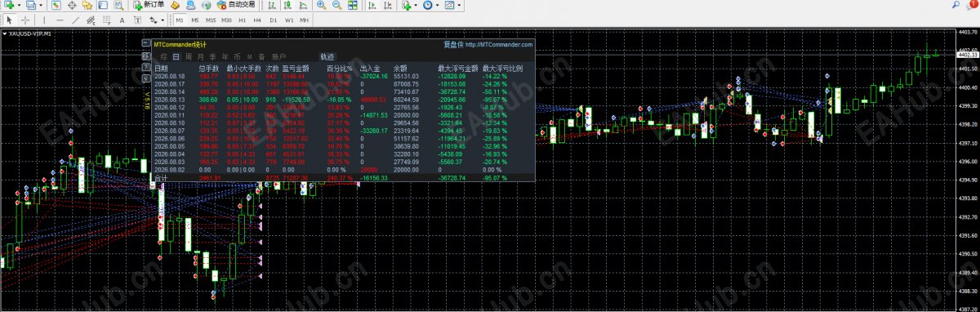The image size is (980, 312).
Task: Open the Profiles icon
Action: [x=30, y=6]
